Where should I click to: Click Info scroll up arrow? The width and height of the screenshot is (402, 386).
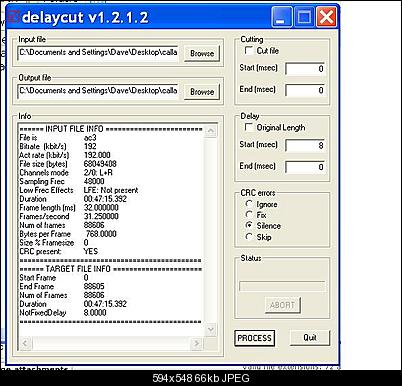click(211, 131)
